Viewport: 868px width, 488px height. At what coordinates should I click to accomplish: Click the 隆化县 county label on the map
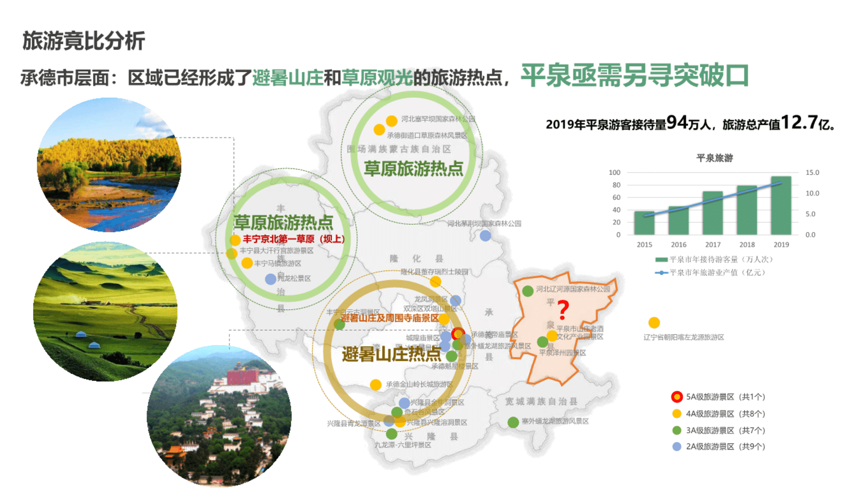point(416,258)
